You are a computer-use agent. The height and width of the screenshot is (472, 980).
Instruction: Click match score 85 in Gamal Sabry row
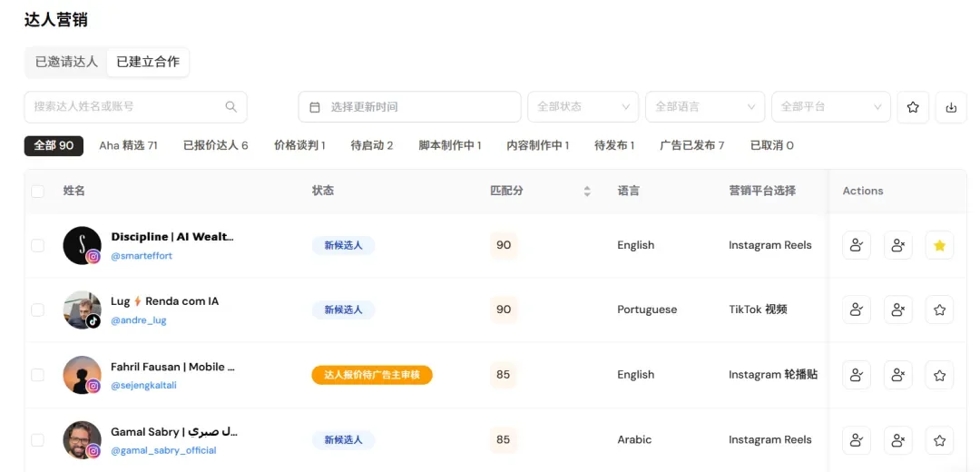(504, 439)
